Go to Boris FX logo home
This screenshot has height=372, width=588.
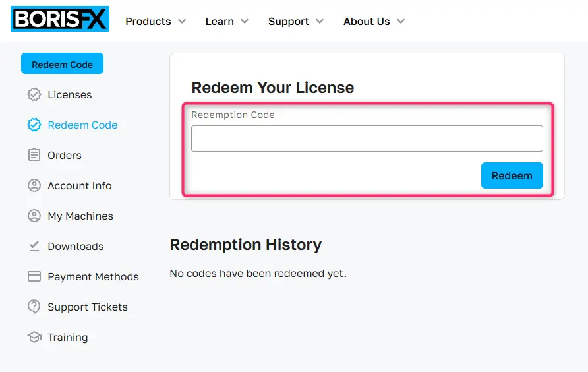(60, 18)
